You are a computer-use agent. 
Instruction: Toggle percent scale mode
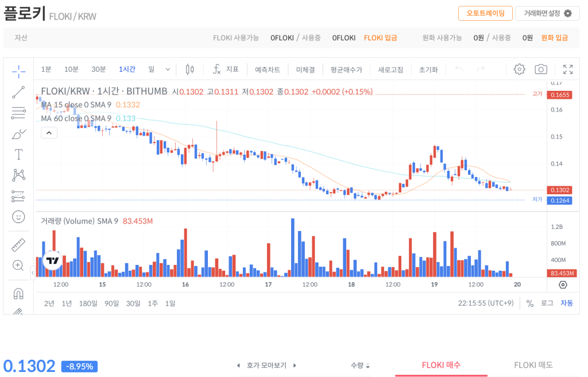pyautogui.click(x=529, y=303)
